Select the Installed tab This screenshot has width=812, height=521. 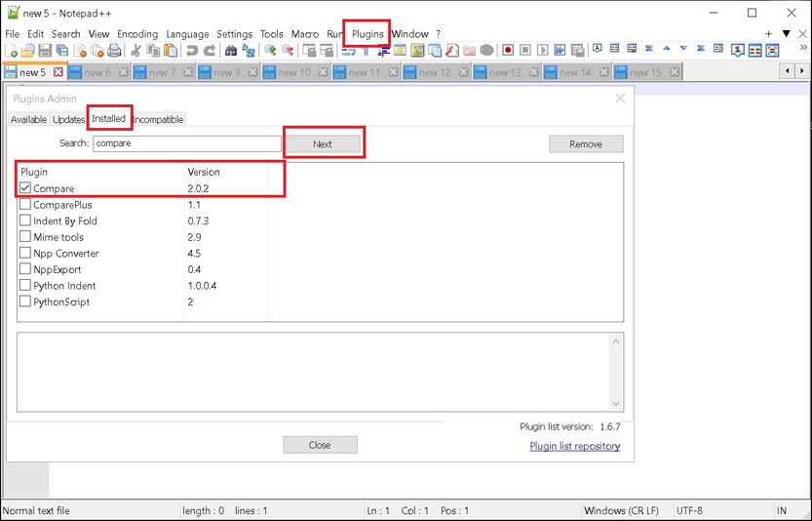109,119
